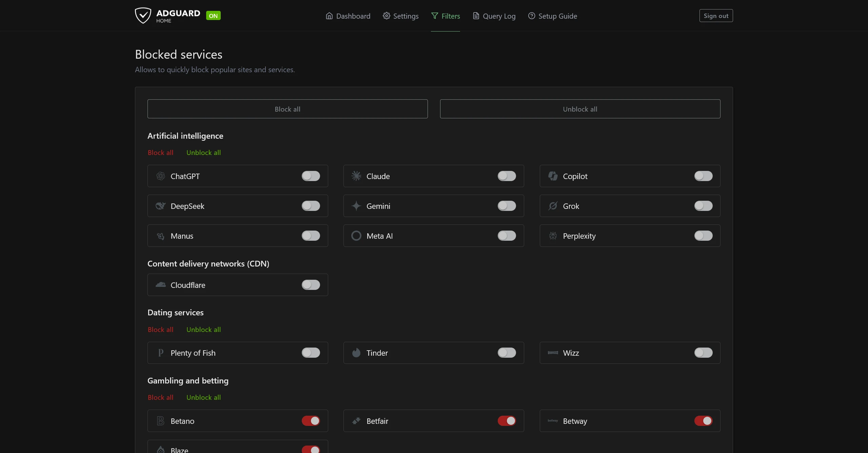Go to the Query Log page
The image size is (868, 453).
(x=494, y=16)
